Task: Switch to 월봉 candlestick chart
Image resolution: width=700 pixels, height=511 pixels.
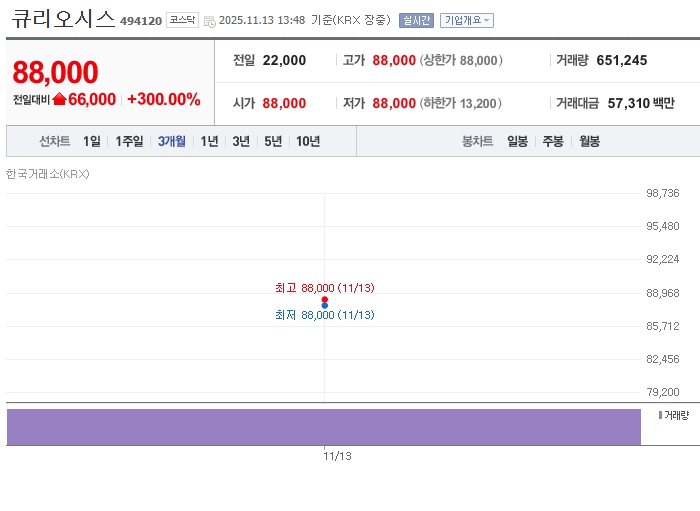Action: pyautogui.click(x=589, y=141)
